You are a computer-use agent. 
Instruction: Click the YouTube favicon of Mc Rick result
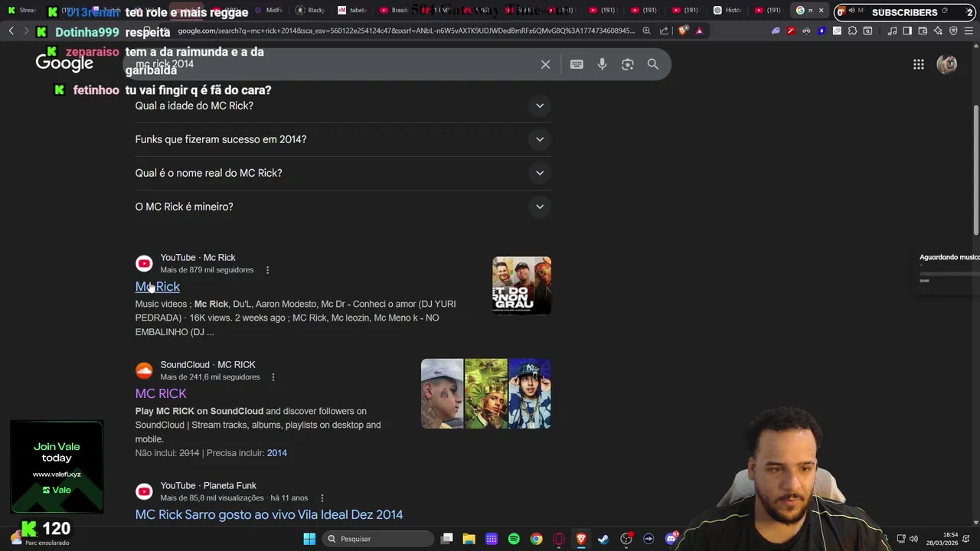coord(144,263)
